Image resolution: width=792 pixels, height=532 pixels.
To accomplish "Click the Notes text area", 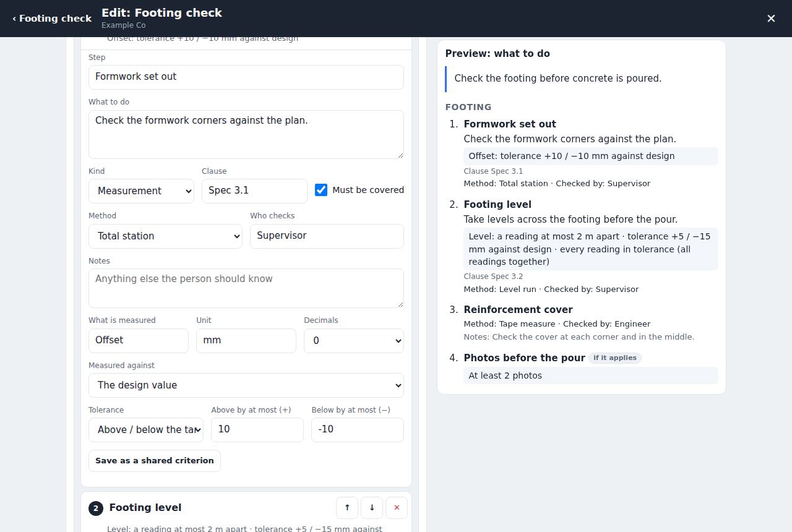I will point(246,288).
